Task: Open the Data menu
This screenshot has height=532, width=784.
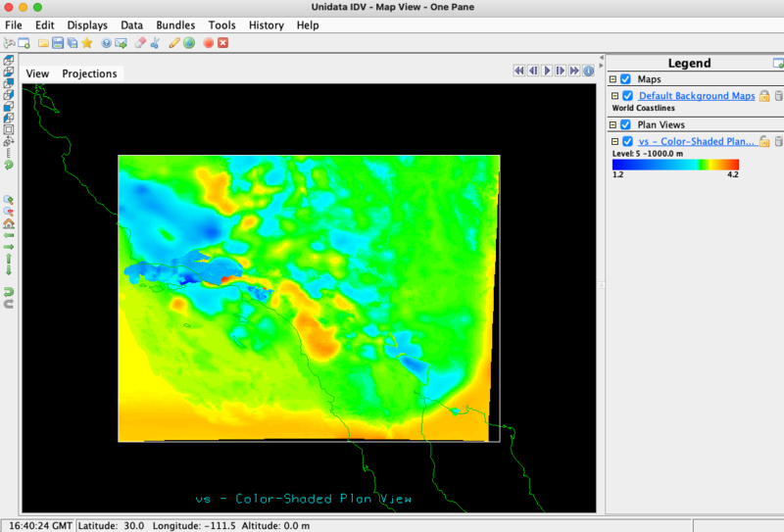Action: tap(132, 25)
